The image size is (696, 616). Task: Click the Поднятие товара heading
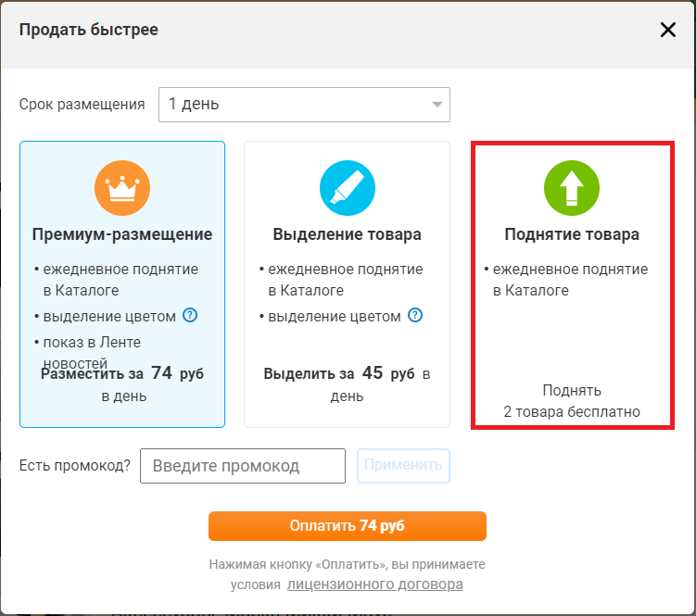click(572, 234)
